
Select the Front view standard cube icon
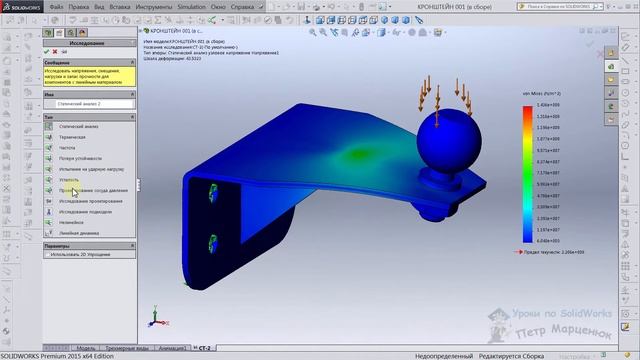320,20
